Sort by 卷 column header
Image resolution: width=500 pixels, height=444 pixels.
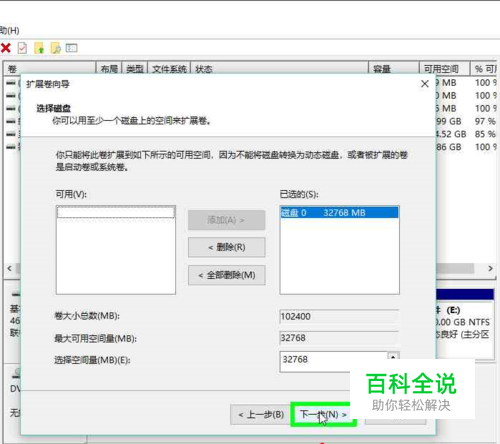50,69
